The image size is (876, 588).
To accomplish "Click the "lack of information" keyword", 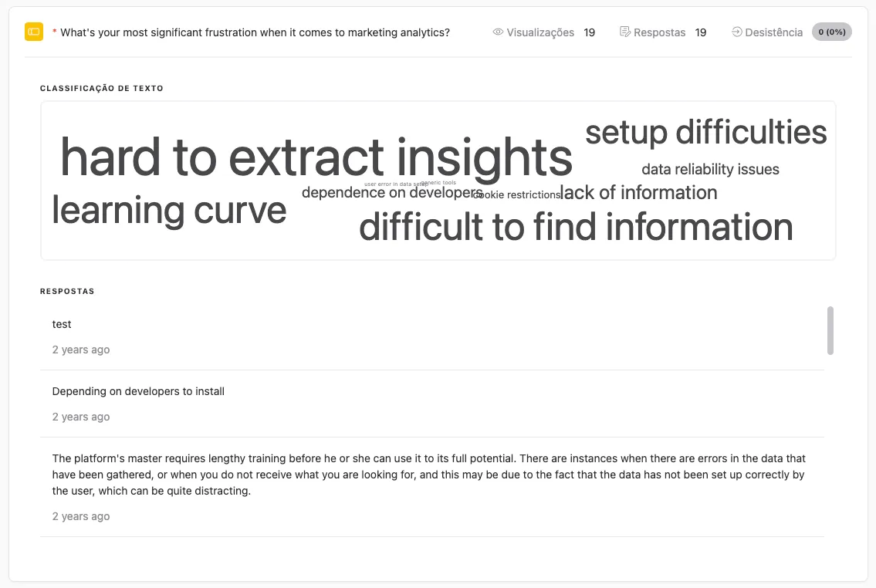I will [638, 192].
